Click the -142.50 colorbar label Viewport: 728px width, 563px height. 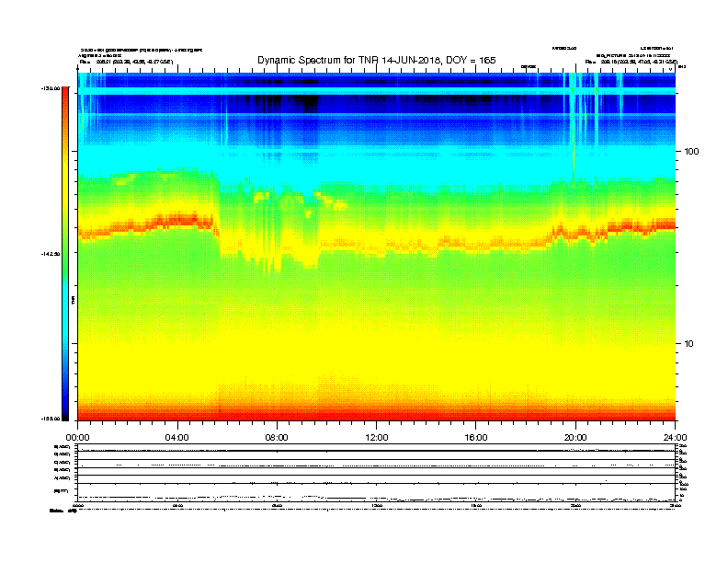point(51,254)
